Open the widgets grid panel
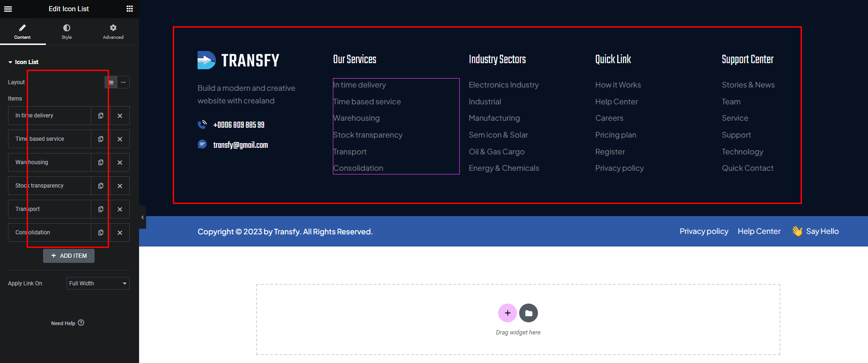The width and height of the screenshot is (868, 363). [130, 9]
